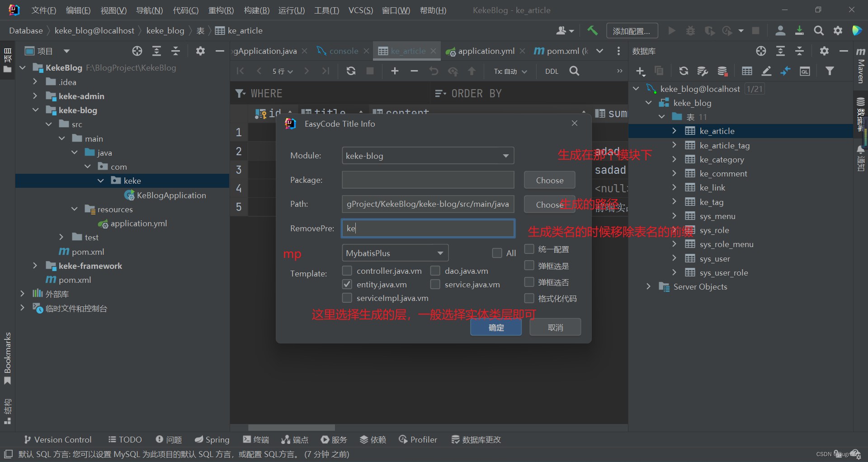Click the user account icon in toolbar
The height and width of the screenshot is (462, 868).
point(780,30)
